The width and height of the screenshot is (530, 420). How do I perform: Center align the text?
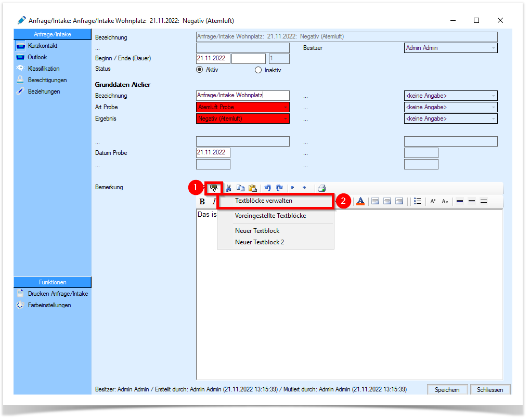pyautogui.click(x=387, y=201)
